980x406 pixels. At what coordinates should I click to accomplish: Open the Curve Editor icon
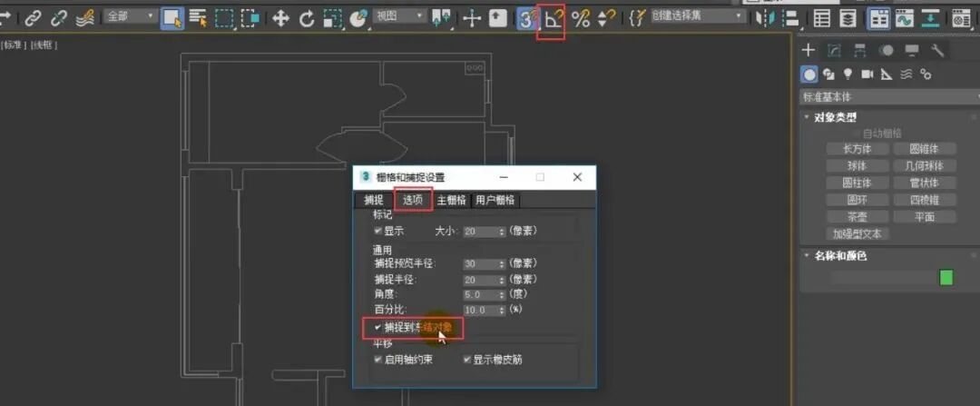point(905,19)
